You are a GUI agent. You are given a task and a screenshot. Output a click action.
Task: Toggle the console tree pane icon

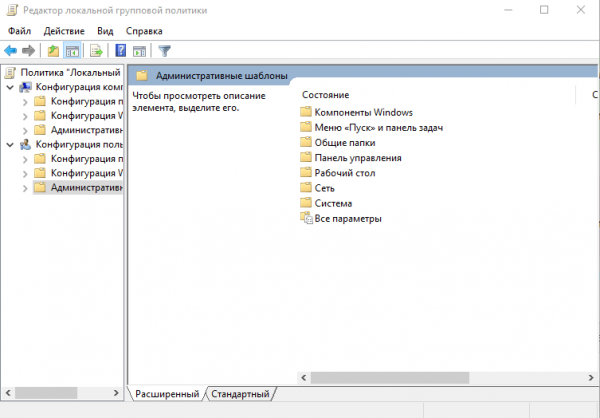[72, 51]
